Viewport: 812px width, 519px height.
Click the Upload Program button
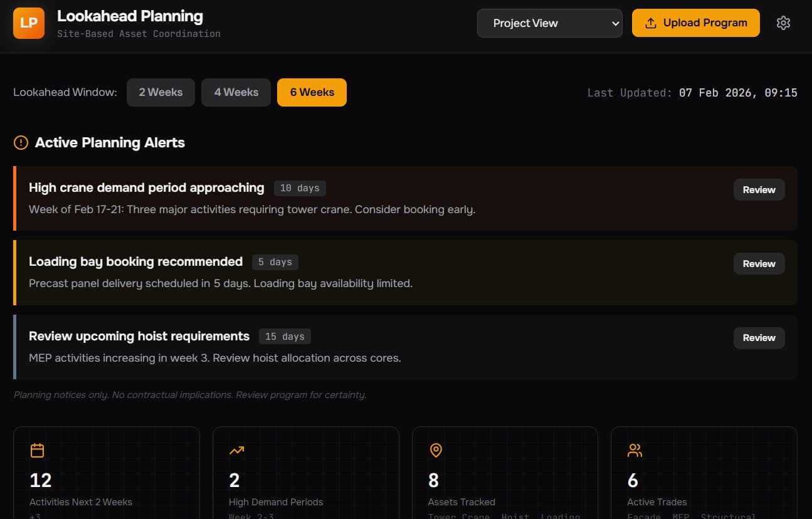[x=696, y=22]
